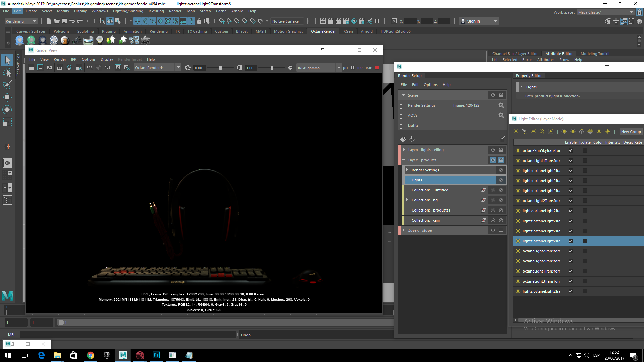Click the 1:1 real size icon
Screen dimensions: 644x362
[x=107, y=68]
